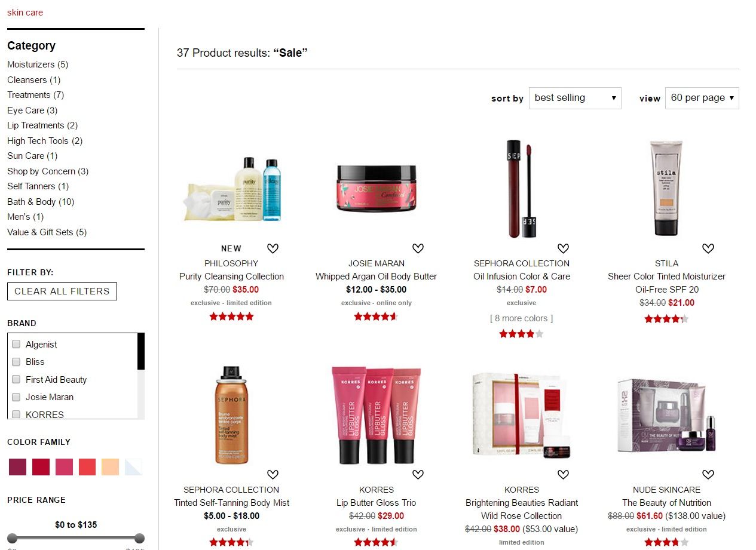Add Stila Tinted Moisturizer to loves
756x550 pixels.
coord(708,248)
